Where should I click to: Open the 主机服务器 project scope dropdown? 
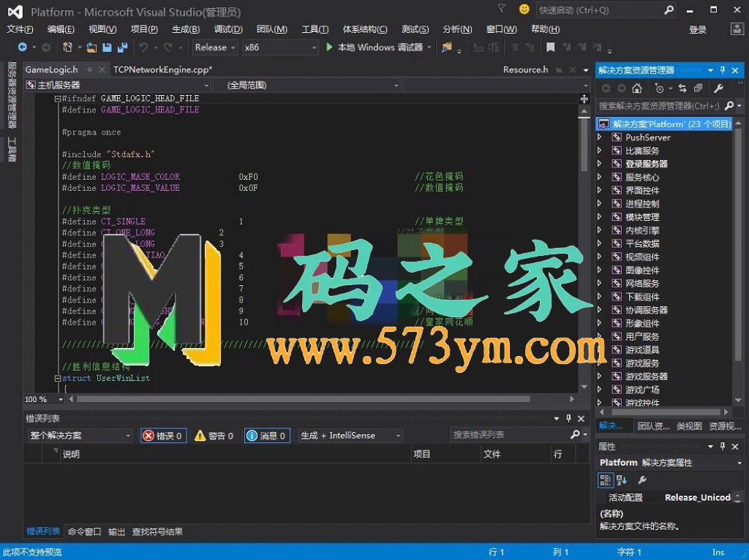point(118,85)
